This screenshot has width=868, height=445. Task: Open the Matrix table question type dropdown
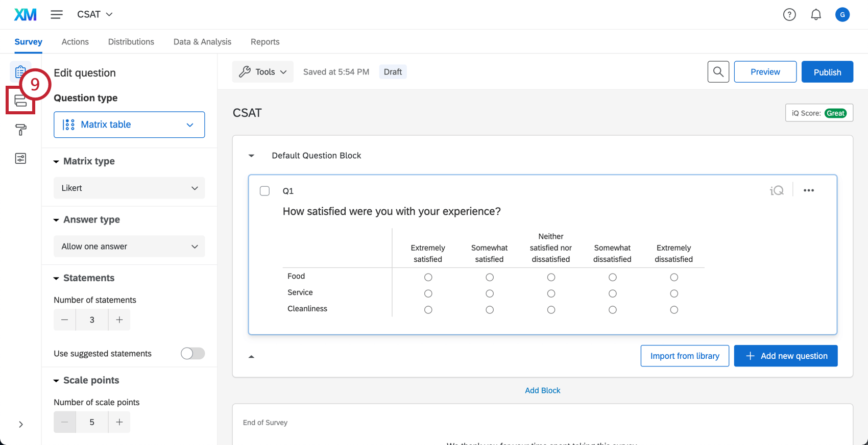129,125
